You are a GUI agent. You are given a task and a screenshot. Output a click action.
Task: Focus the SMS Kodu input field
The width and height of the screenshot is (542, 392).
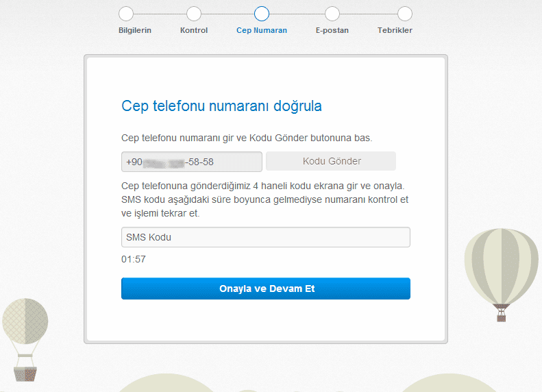(x=265, y=237)
